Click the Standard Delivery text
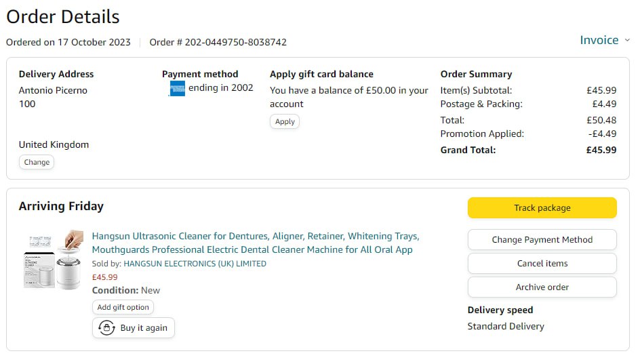 coord(506,326)
